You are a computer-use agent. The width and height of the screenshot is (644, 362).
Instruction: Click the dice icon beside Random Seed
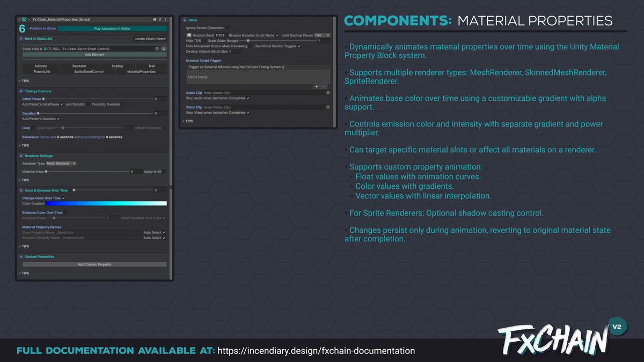coord(189,35)
